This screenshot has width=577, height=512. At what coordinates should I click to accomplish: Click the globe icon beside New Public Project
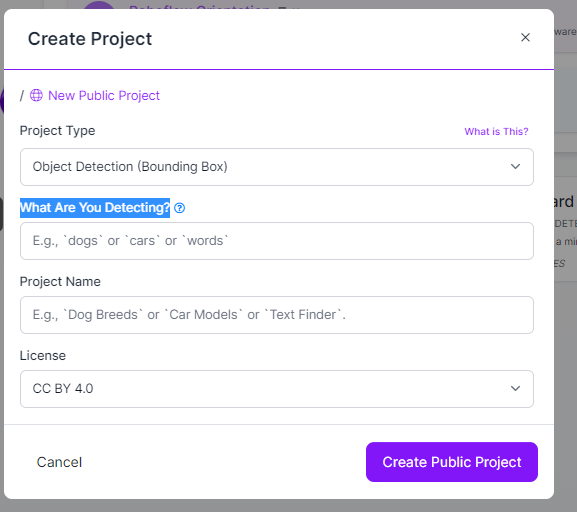[36, 95]
